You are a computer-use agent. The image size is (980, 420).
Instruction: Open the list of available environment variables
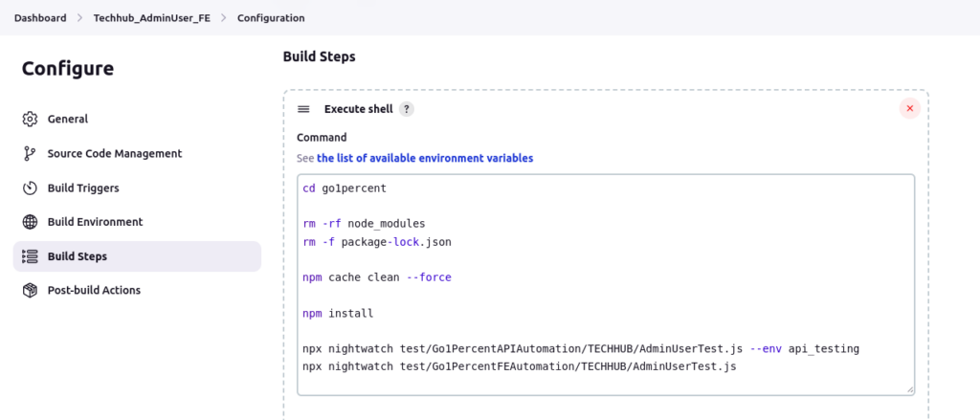(x=425, y=158)
